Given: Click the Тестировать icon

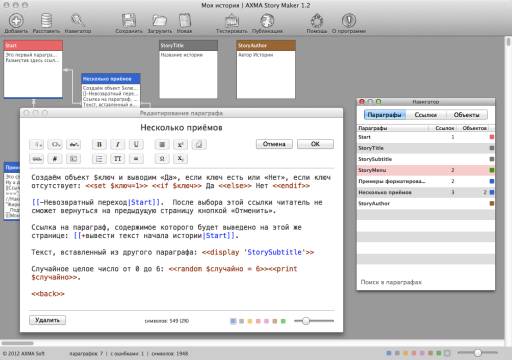Looking at the screenshot, I should (x=232, y=21).
